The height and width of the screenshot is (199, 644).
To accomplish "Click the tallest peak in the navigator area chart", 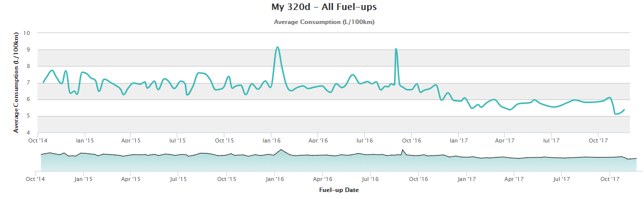I will pos(281,149).
